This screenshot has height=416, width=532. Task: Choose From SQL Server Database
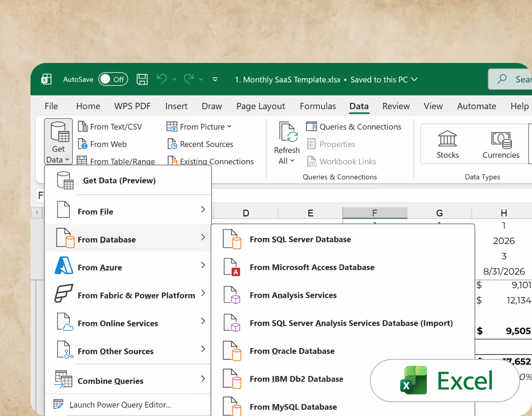(x=343, y=239)
